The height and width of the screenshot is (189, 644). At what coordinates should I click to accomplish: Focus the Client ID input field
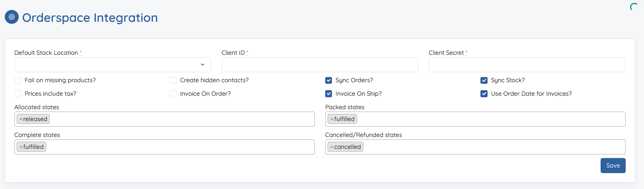click(x=320, y=65)
